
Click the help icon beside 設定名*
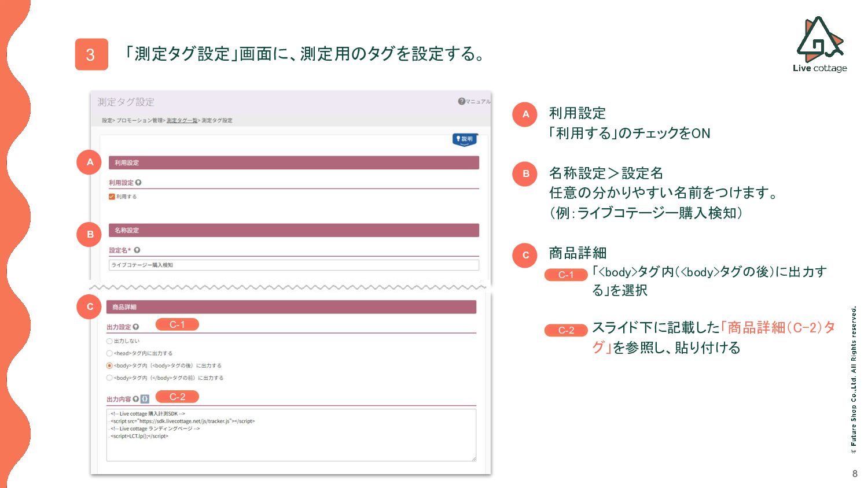tap(137, 250)
